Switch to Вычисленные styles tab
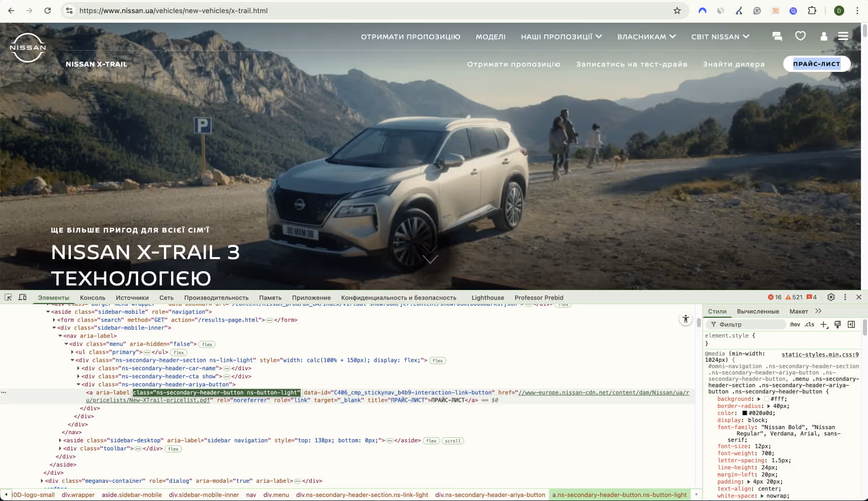The image size is (868, 501). (758, 311)
